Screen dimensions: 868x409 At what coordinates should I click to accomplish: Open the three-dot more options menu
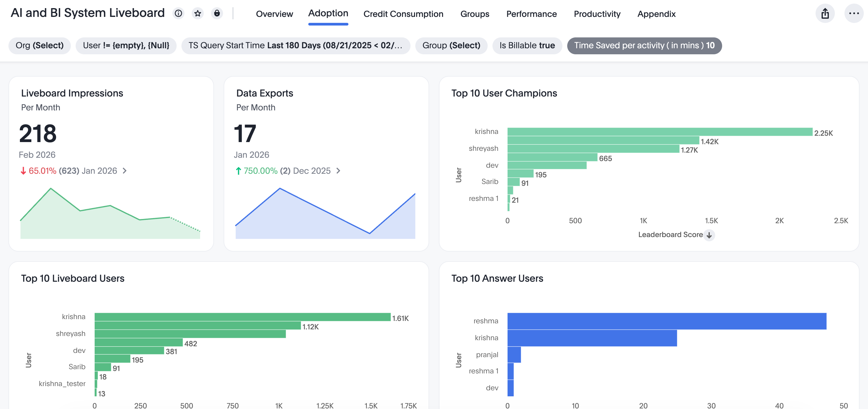coord(854,14)
